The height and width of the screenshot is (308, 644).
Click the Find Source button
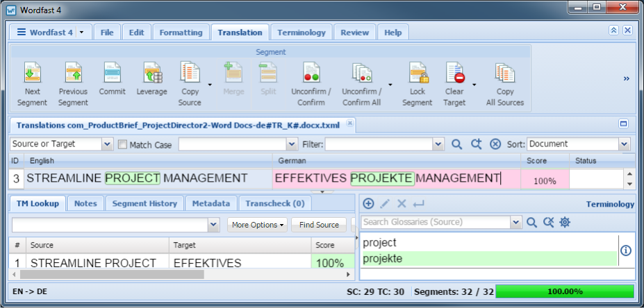(319, 225)
